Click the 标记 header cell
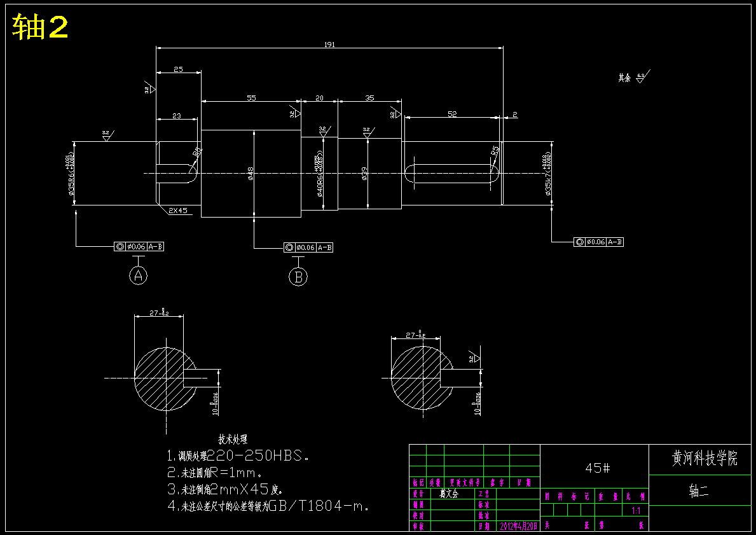 click(418, 482)
